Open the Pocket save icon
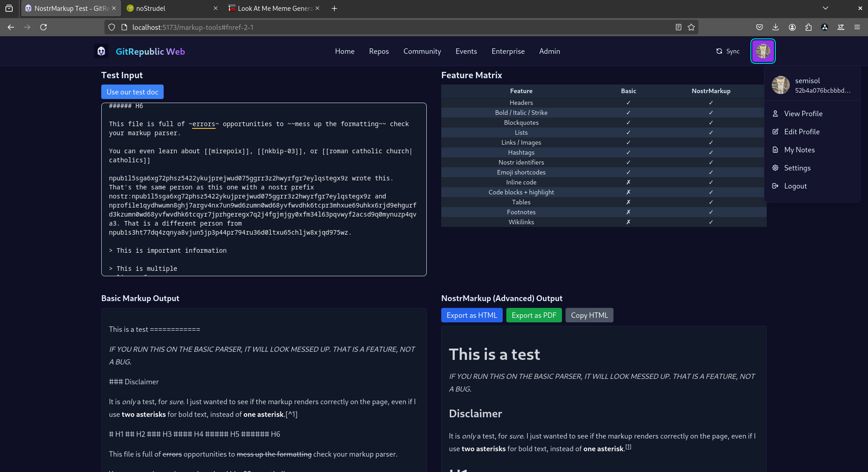This screenshot has width=868, height=472. [x=759, y=27]
